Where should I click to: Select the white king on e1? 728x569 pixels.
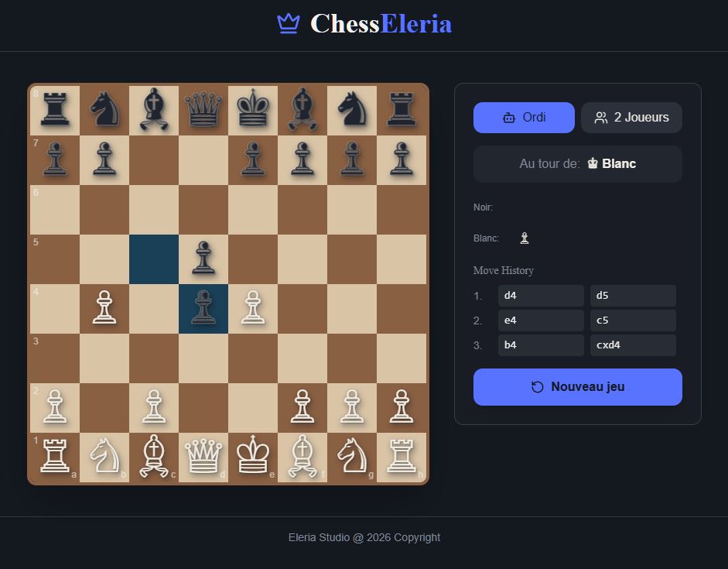click(x=253, y=457)
